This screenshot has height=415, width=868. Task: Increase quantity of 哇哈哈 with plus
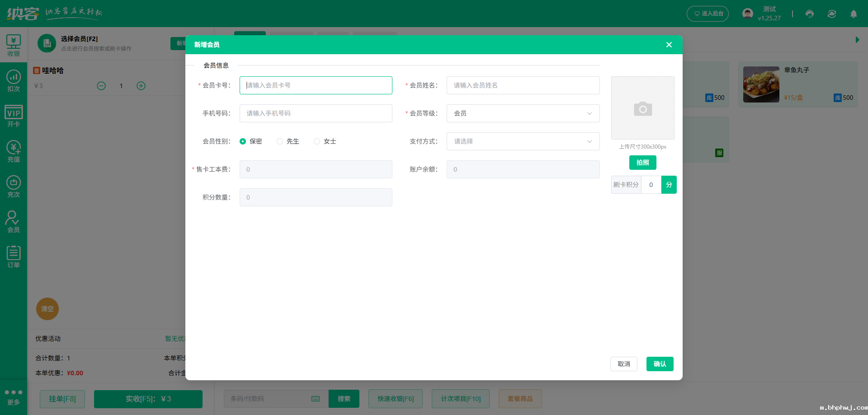[141, 86]
